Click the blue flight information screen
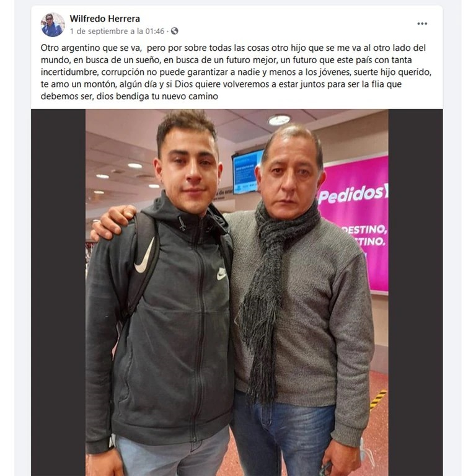Viewport: 476px width, 476px height. (x=247, y=172)
